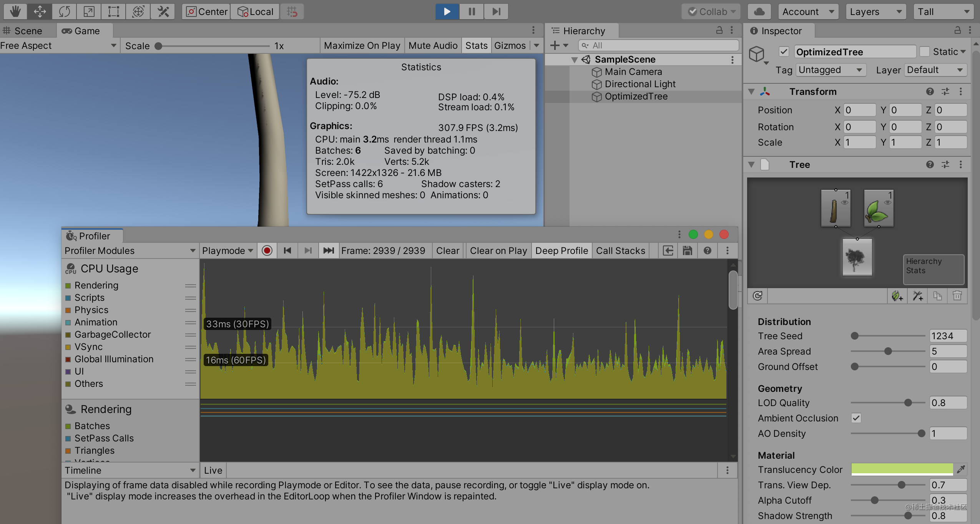This screenshot has height=524, width=980.
Task: Duplicate selected tree group
Action: coord(937,296)
